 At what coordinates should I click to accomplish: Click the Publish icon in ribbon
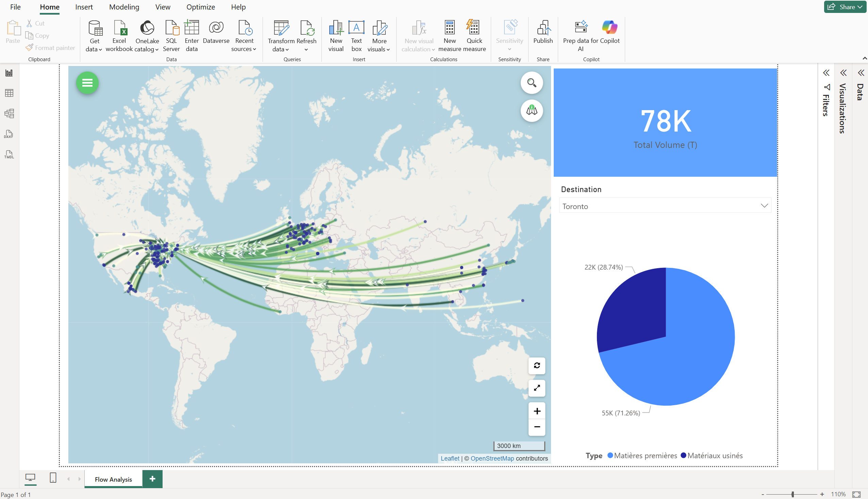[x=543, y=32]
